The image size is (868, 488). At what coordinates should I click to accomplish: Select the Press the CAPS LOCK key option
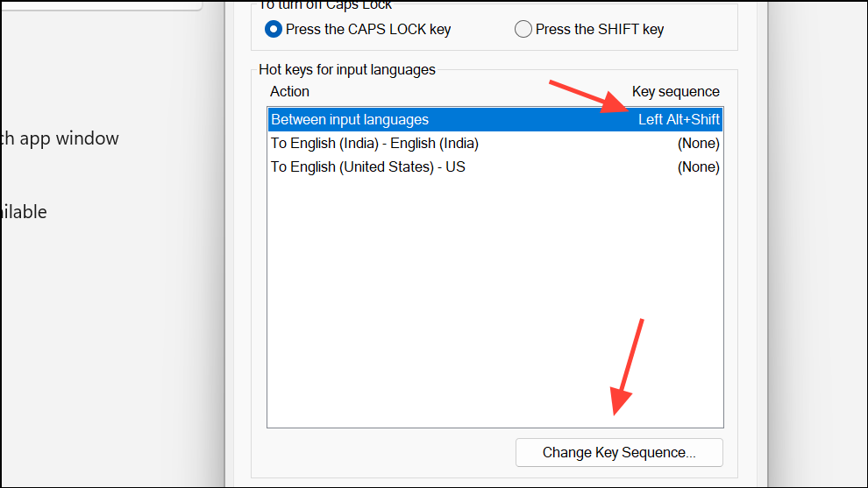274,29
